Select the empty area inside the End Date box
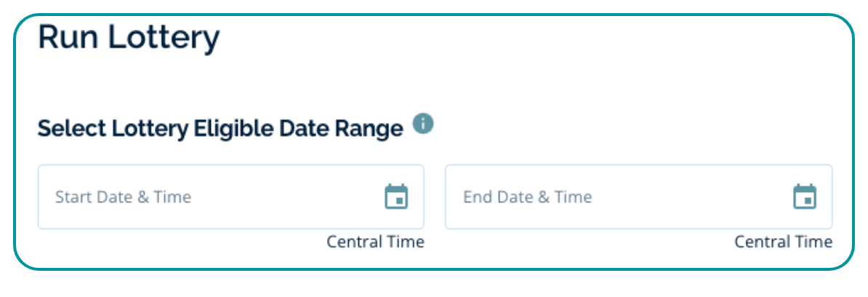 (x=691, y=197)
